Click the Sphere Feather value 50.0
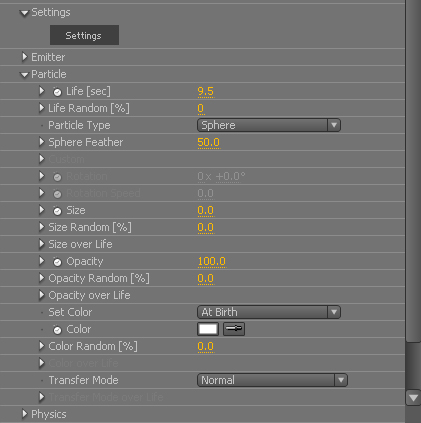Viewport: 421px width, 423px height. (208, 142)
